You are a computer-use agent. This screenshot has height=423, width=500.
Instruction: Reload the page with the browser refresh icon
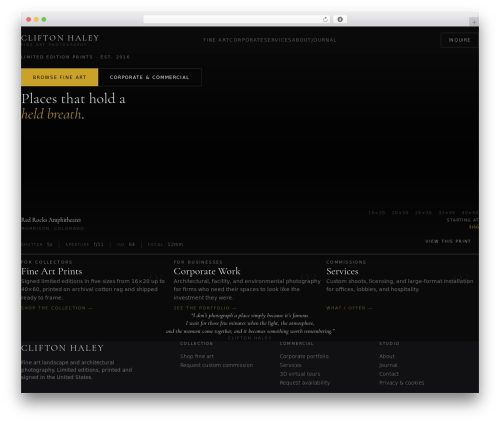(325, 20)
